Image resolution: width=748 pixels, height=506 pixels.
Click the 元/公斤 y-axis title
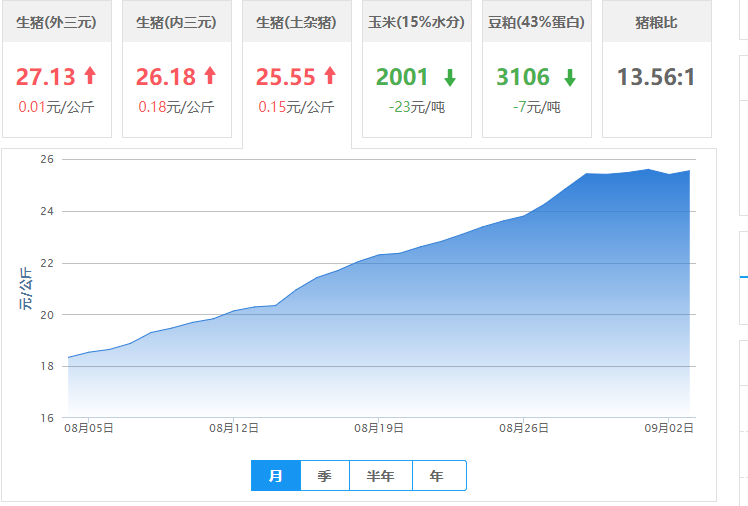[x=26, y=288]
